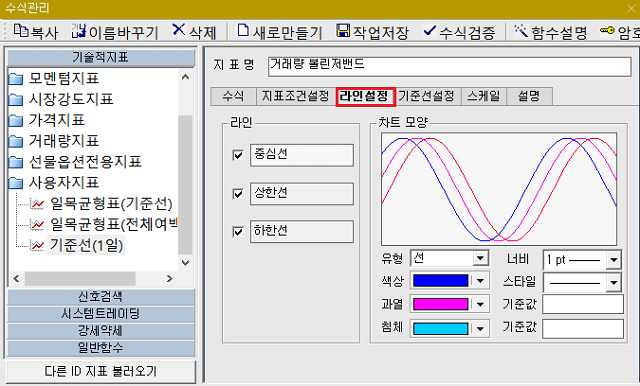The width and height of the screenshot is (640, 386).
Task: Click the 새로만들기 new document icon
Action: (x=243, y=30)
